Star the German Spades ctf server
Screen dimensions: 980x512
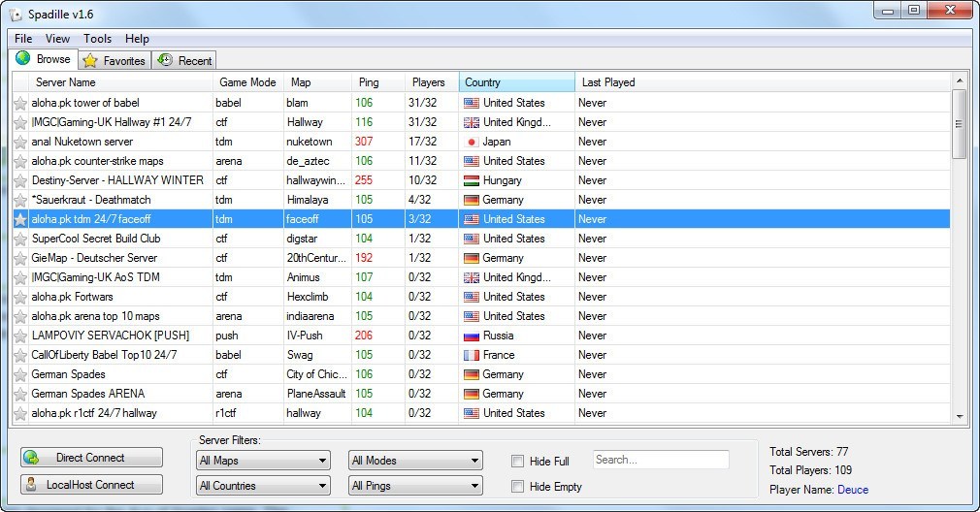click(20, 374)
